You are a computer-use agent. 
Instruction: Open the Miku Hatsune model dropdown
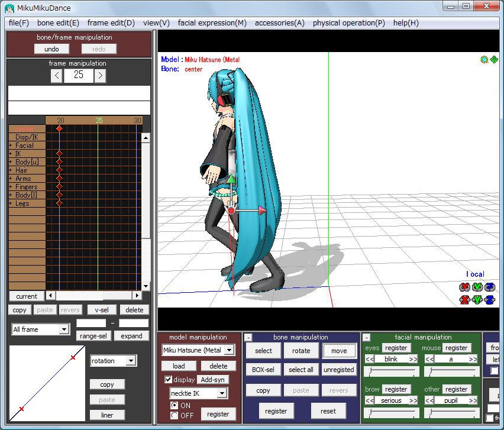tap(229, 350)
